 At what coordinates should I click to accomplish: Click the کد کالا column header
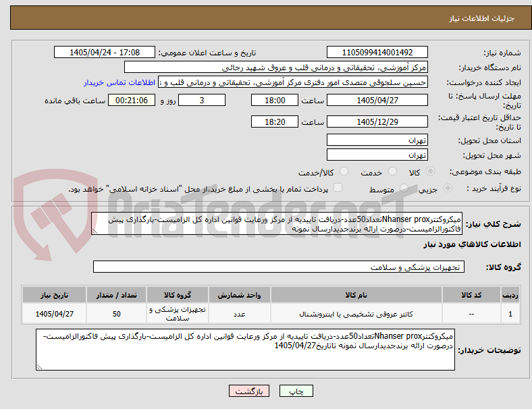tap(471, 295)
